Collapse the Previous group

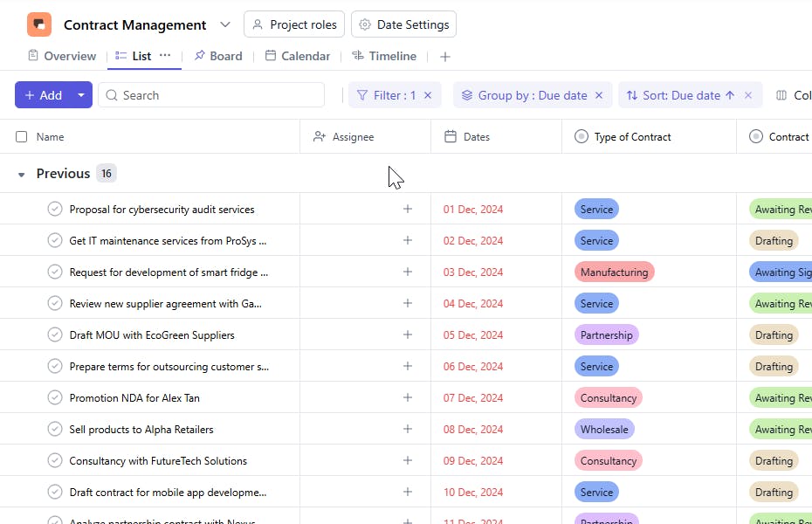click(22, 174)
